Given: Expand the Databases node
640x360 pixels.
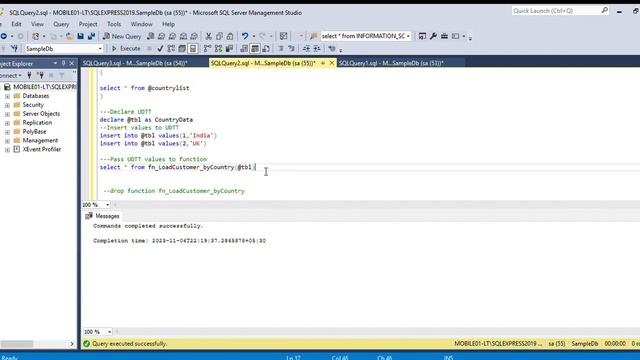Looking at the screenshot, I should click(x=7, y=96).
